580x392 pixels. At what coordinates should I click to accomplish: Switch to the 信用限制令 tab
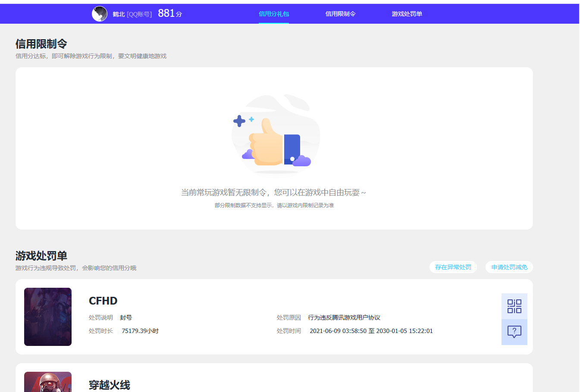point(340,13)
